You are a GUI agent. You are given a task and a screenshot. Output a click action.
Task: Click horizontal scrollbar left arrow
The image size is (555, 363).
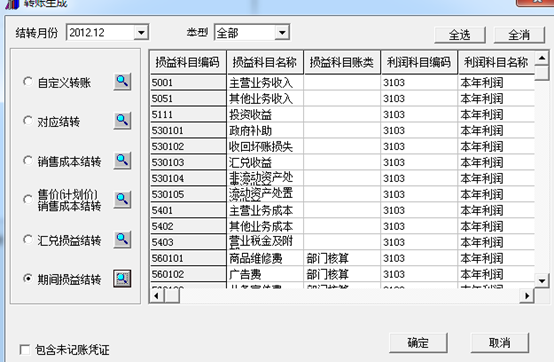point(157,295)
